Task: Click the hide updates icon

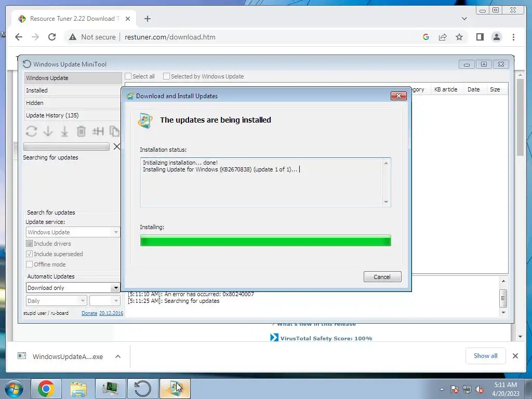Action: tap(98, 131)
